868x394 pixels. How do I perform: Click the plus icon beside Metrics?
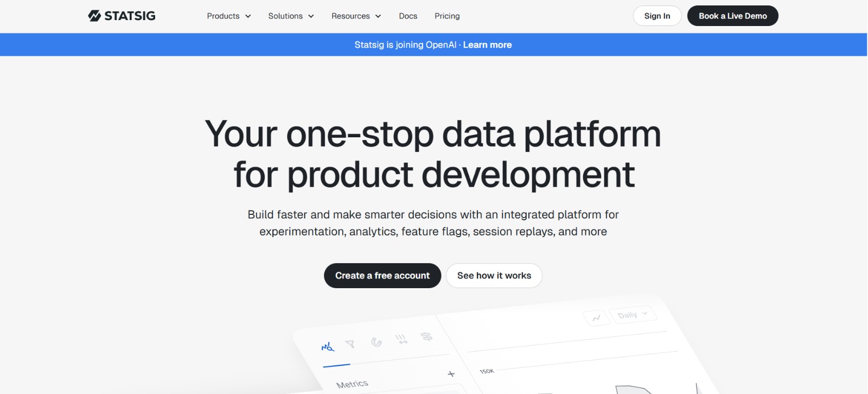tap(451, 374)
